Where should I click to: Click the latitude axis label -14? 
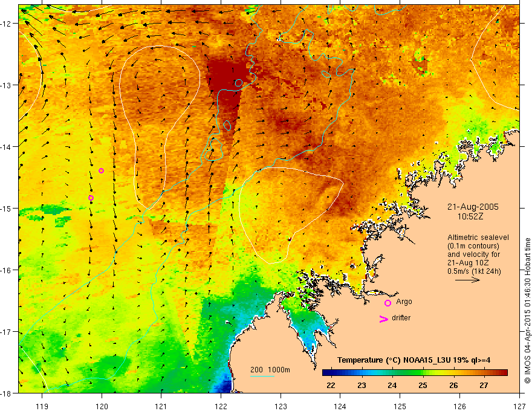pos(7,147)
